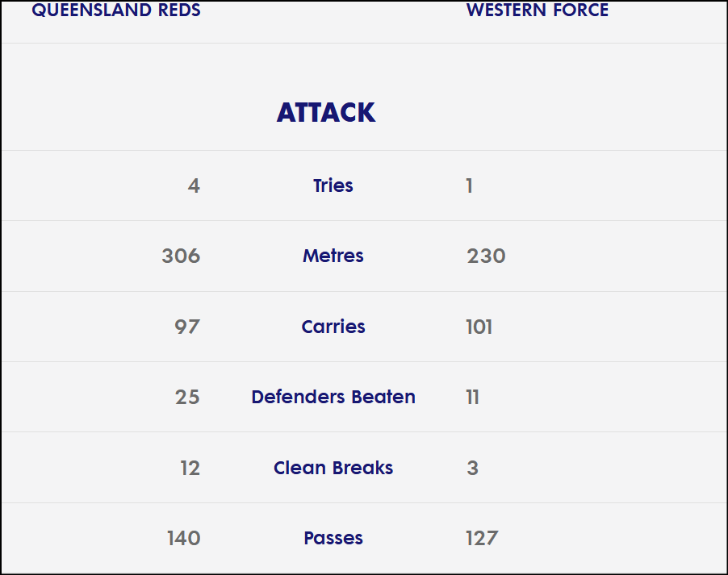This screenshot has width=728, height=575.
Task: Select Reds metres value 306
Action: point(181,256)
